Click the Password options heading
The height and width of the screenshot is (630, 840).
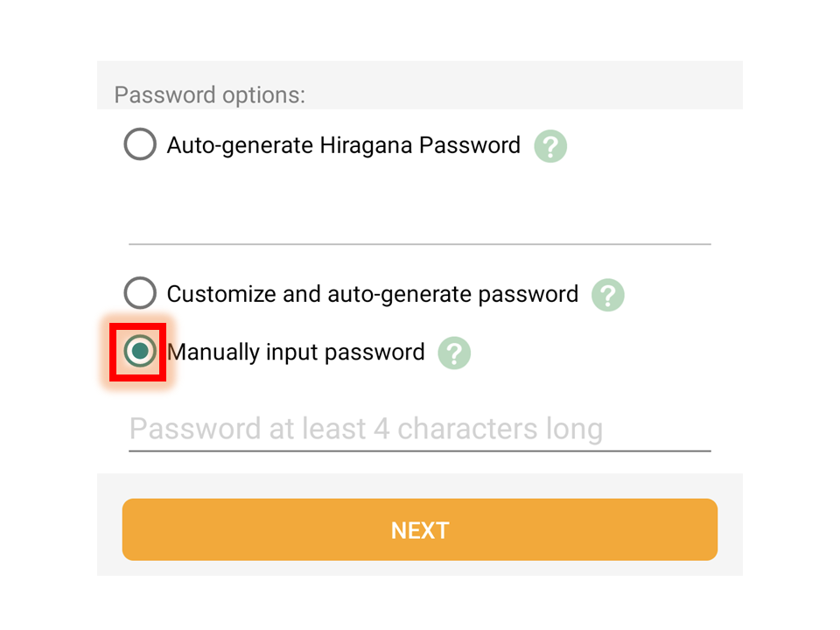tap(209, 94)
